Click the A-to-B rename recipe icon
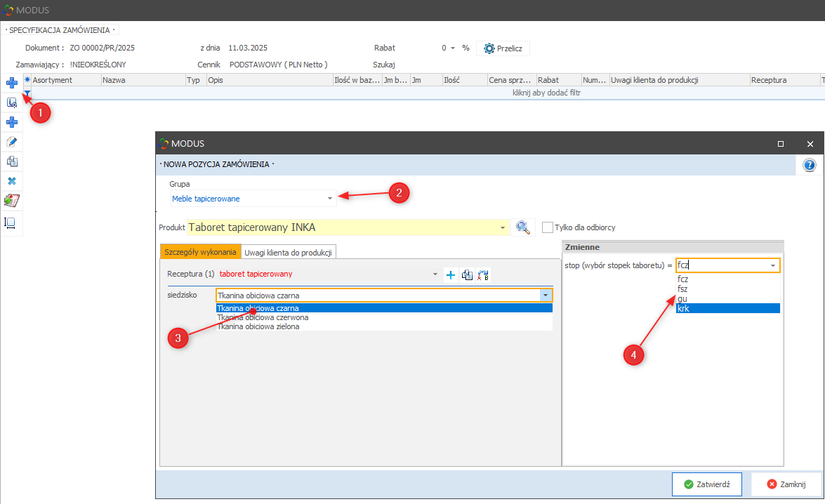825x504 pixels. pyautogui.click(x=483, y=274)
